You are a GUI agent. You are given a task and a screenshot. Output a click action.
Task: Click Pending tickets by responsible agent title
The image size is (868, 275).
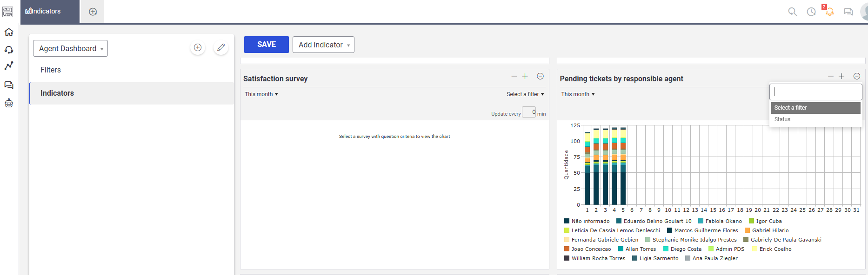click(x=621, y=79)
